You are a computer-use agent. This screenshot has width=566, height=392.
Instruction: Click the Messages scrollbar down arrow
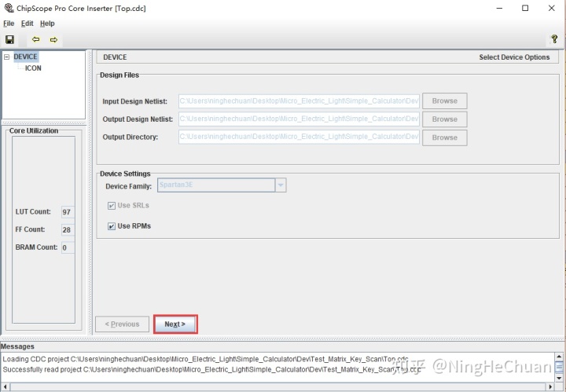coord(559,378)
